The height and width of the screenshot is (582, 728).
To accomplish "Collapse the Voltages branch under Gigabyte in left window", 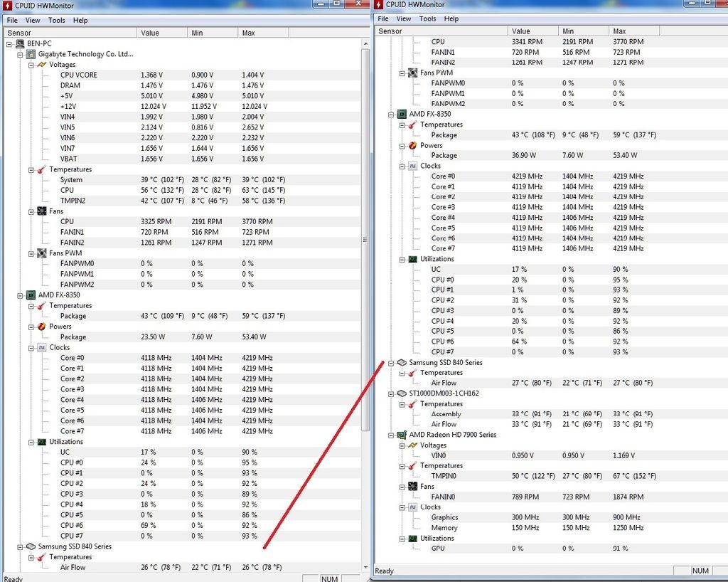I will pos(31,65).
